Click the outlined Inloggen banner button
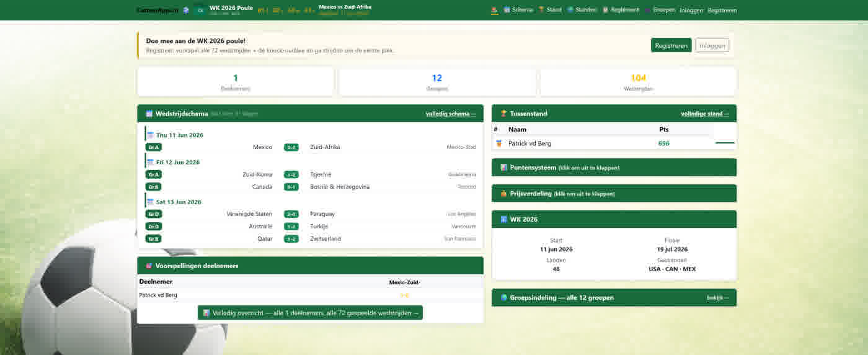 pyautogui.click(x=712, y=45)
